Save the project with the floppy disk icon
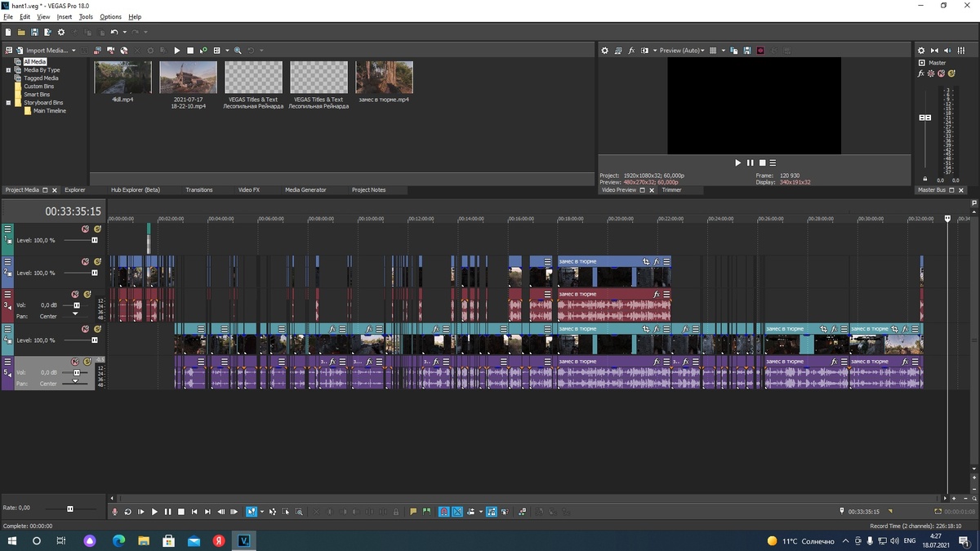Viewport: 980px width, 551px height. (34, 32)
